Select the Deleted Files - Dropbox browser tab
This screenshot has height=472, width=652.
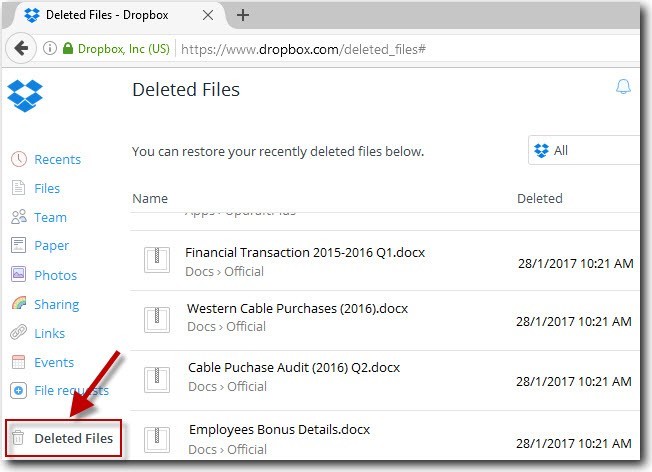[x=119, y=15]
